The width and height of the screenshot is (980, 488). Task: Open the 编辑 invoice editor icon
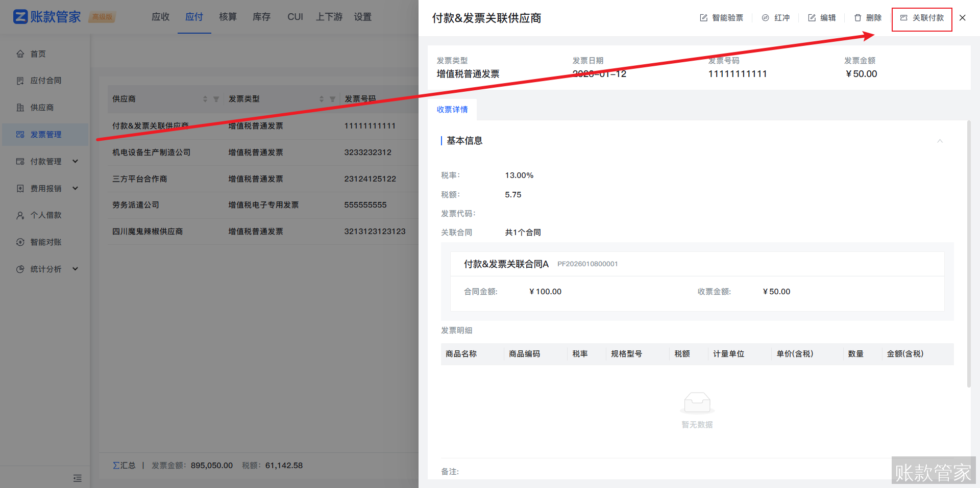coord(811,17)
